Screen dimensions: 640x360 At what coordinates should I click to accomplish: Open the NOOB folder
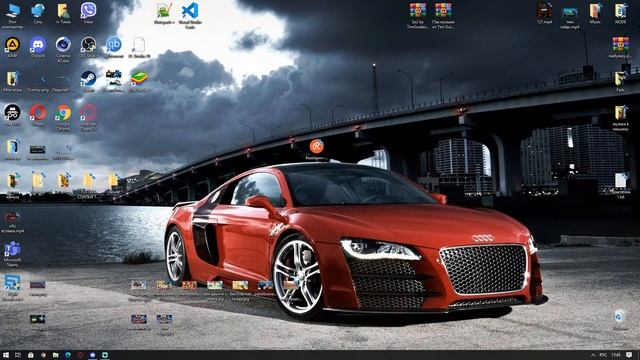[x=620, y=11]
